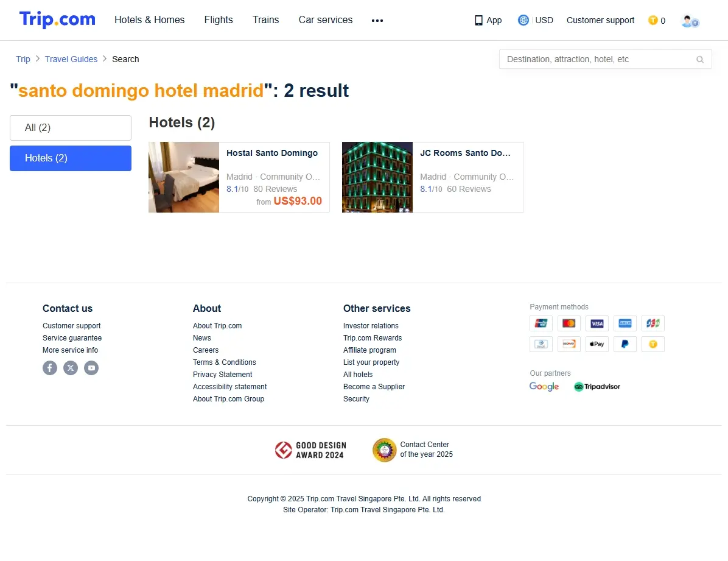
Task: Open All hotels footer link
Action: (358, 374)
